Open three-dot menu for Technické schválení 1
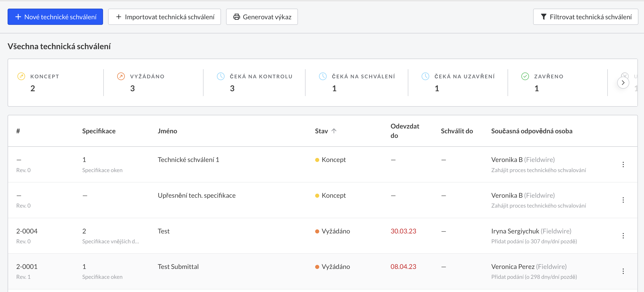Image resolution: width=644 pixels, height=292 pixels. click(623, 165)
